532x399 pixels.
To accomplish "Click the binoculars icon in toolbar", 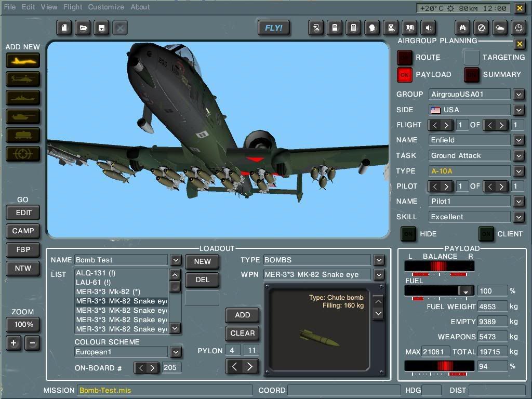I will coord(462,28).
